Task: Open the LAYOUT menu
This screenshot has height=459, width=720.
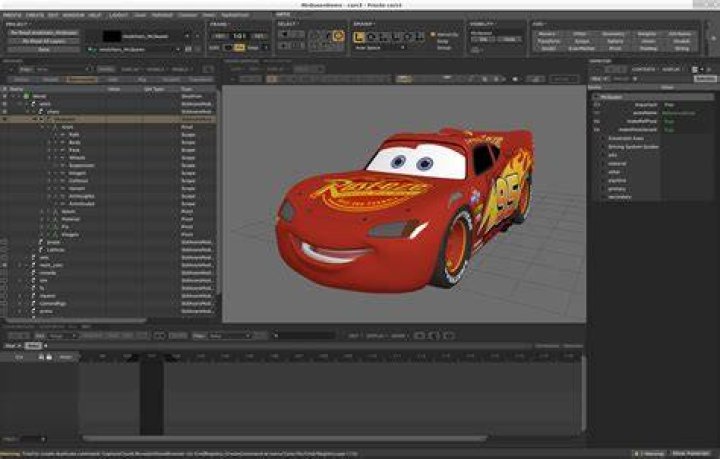Action: pos(118,15)
